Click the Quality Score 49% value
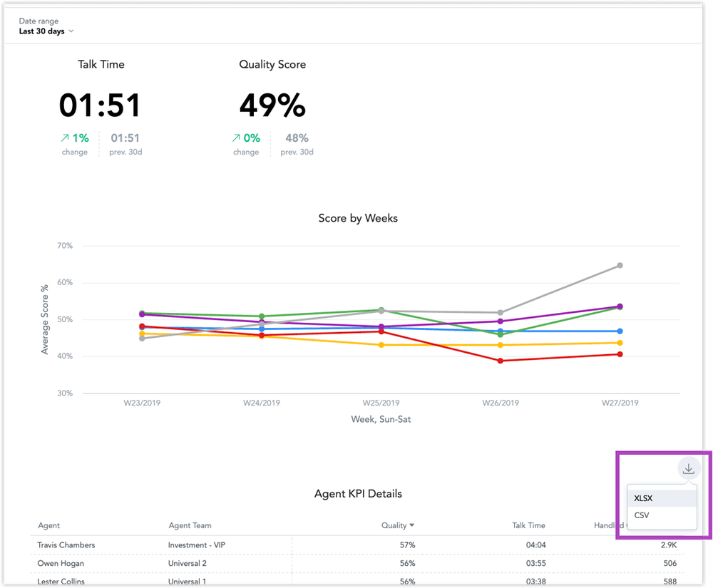This screenshot has height=588, width=713. (272, 105)
